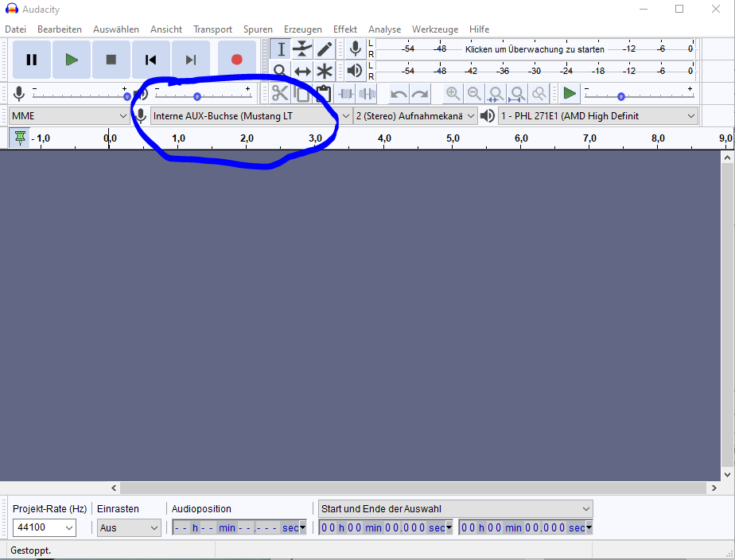Open the Audioposition time format arrow
The height and width of the screenshot is (560, 735).
302,527
